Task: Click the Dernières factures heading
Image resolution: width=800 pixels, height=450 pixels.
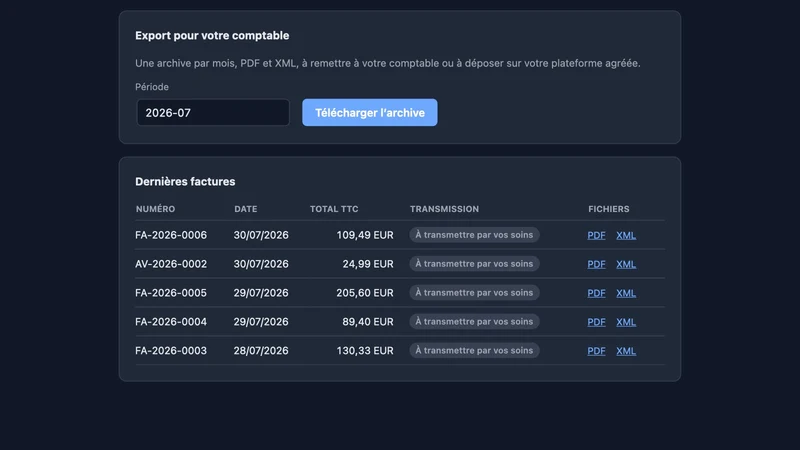Action: pyautogui.click(x=185, y=182)
